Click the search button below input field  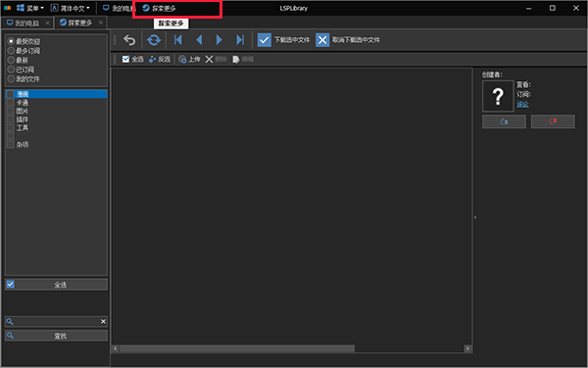coord(56,336)
